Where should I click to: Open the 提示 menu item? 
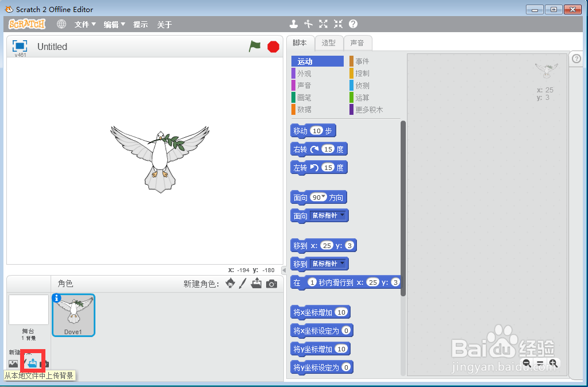(x=140, y=25)
